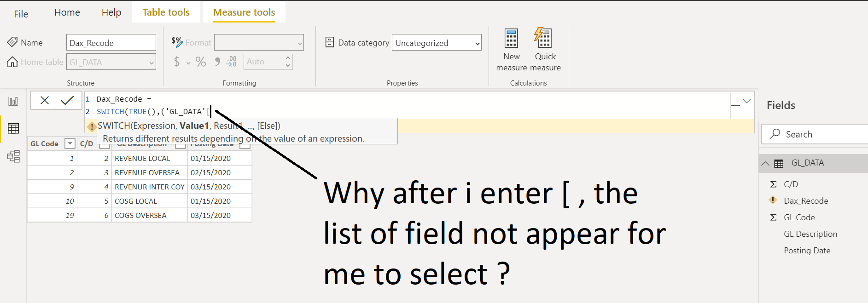Open the Help tab
Screen dimensions: 868x303
coord(111,12)
